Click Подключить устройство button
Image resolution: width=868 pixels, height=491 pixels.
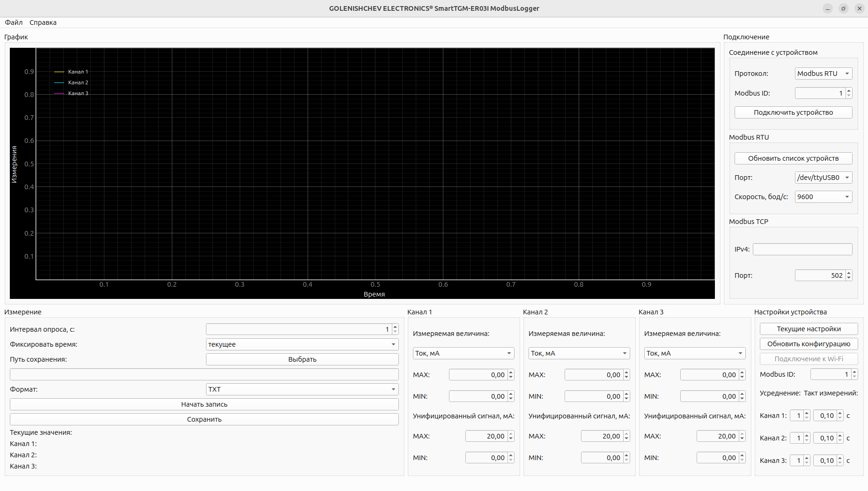pos(793,112)
